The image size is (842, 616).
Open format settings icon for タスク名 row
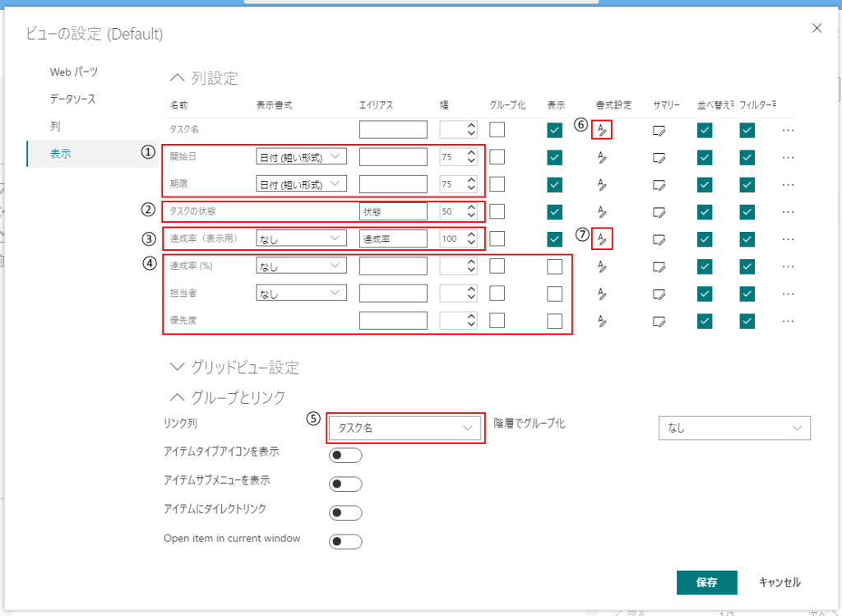pyautogui.click(x=602, y=129)
